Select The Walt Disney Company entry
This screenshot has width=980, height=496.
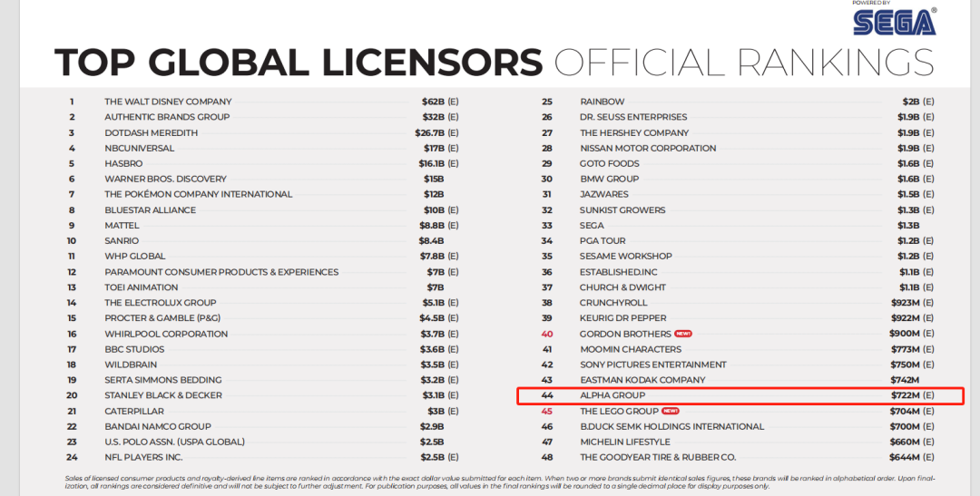click(168, 102)
